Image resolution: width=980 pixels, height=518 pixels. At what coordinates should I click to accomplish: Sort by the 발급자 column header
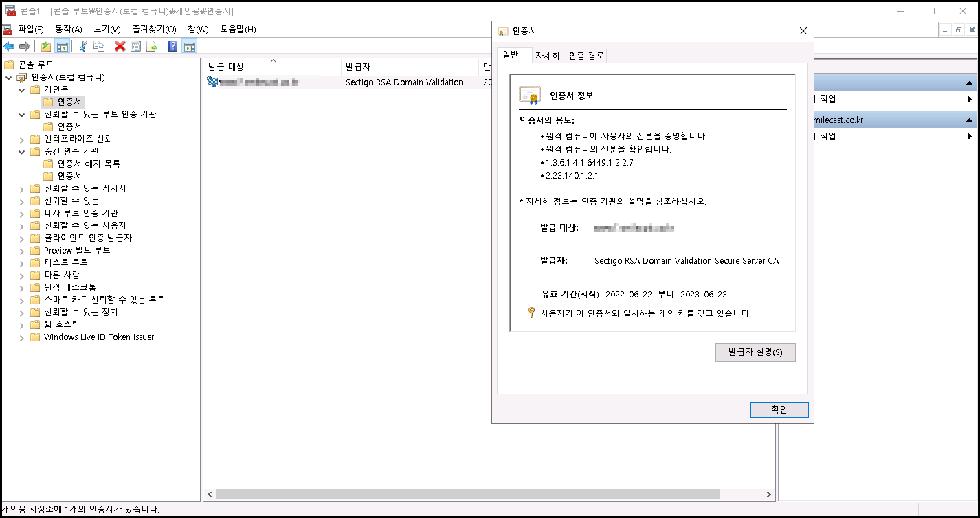tap(410, 67)
